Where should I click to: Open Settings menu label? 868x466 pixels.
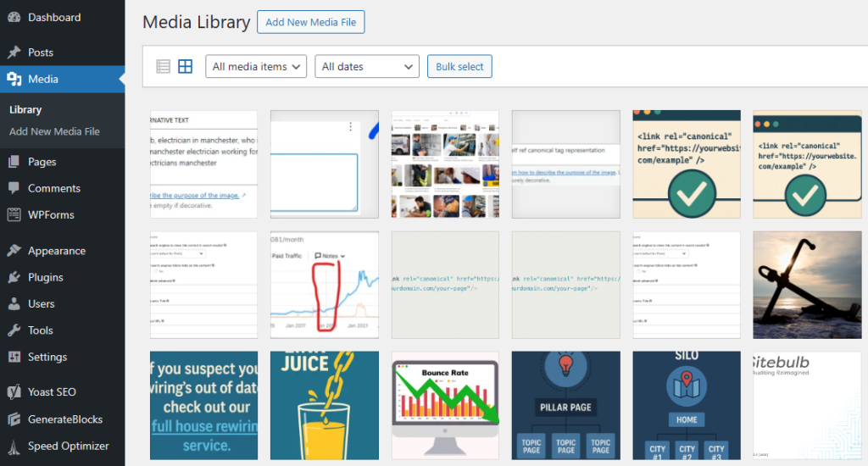47,357
